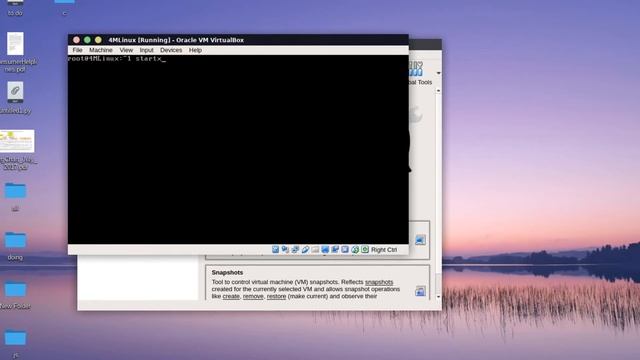Select the 'New Folder' desktop folder
The image size is (640, 360).
(x=15, y=295)
